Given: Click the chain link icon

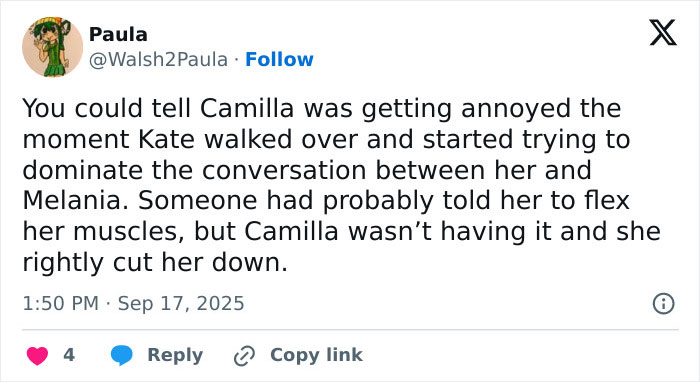Looking at the screenshot, I should click(x=244, y=356).
